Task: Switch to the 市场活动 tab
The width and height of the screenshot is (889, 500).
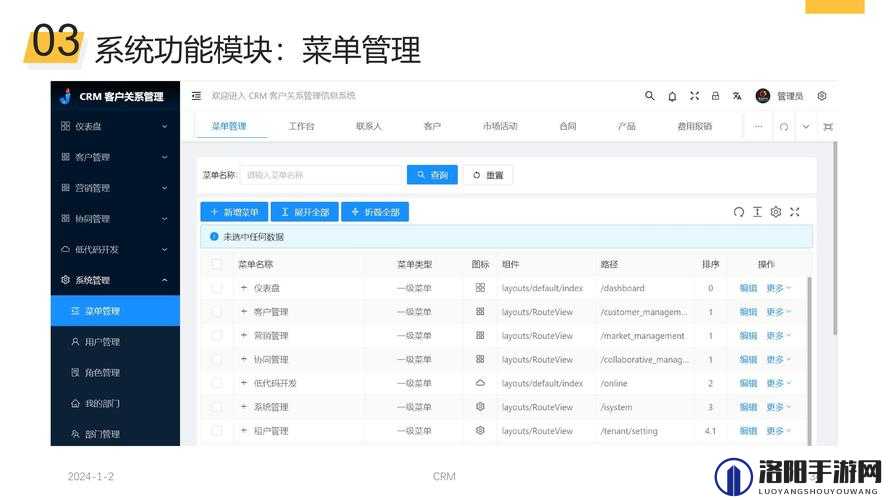Action: point(500,126)
